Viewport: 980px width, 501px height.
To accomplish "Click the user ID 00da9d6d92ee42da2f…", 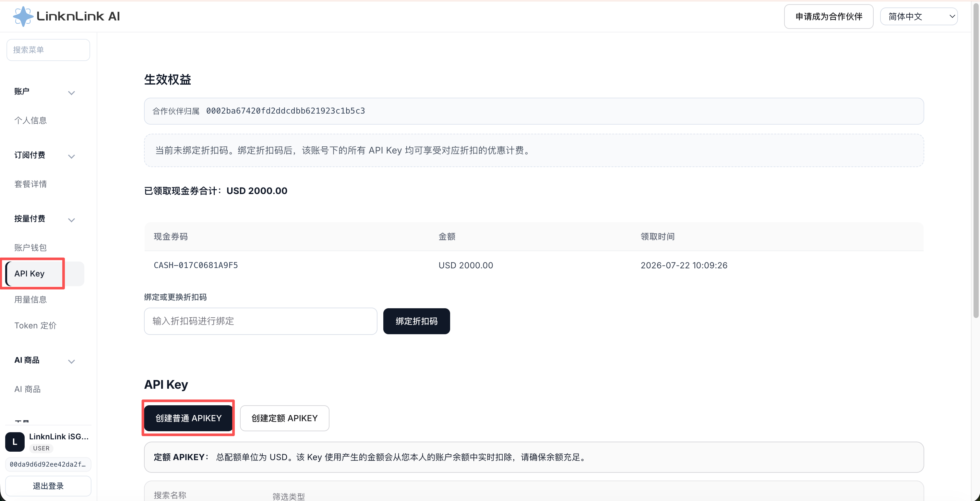I will pyautogui.click(x=48, y=464).
